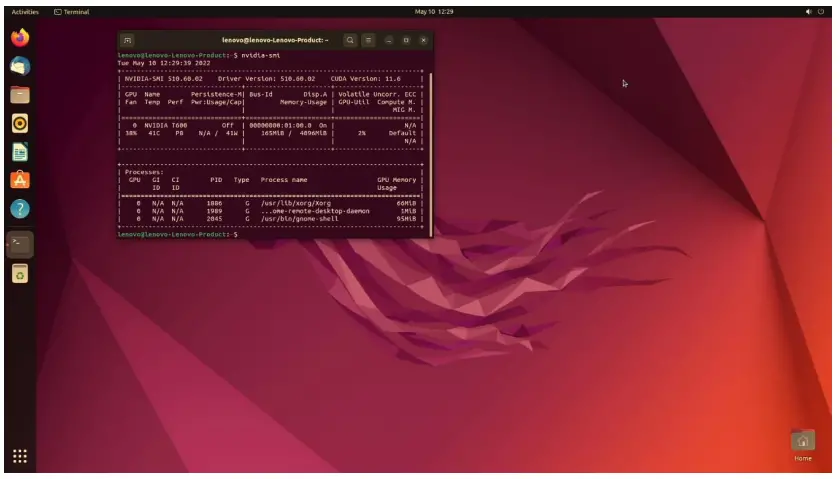Click the terminal title lenovo@lenovo-Lenovo-Product
Viewport: 840px width, 479px height.
(x=275, y=40)
